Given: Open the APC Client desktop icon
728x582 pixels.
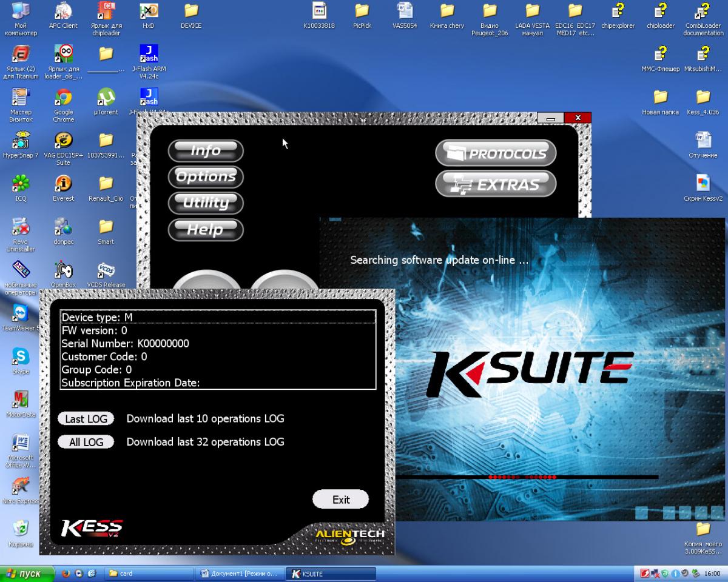Looking at the screenshot, I should pyautogui.click(x=63, y=16).
